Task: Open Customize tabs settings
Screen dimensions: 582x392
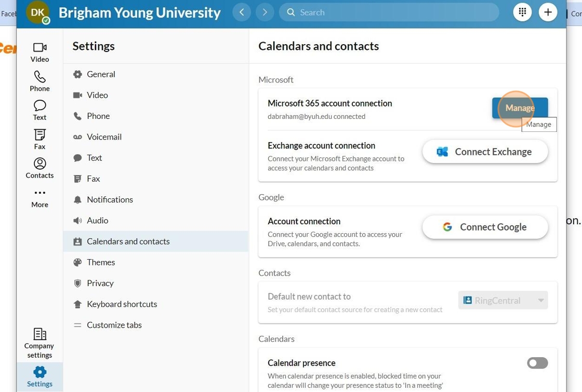Action: click(155, 325)
